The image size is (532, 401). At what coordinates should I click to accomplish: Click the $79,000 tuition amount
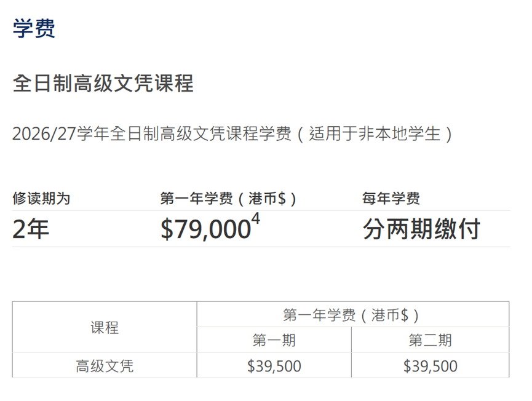(205, 229)
